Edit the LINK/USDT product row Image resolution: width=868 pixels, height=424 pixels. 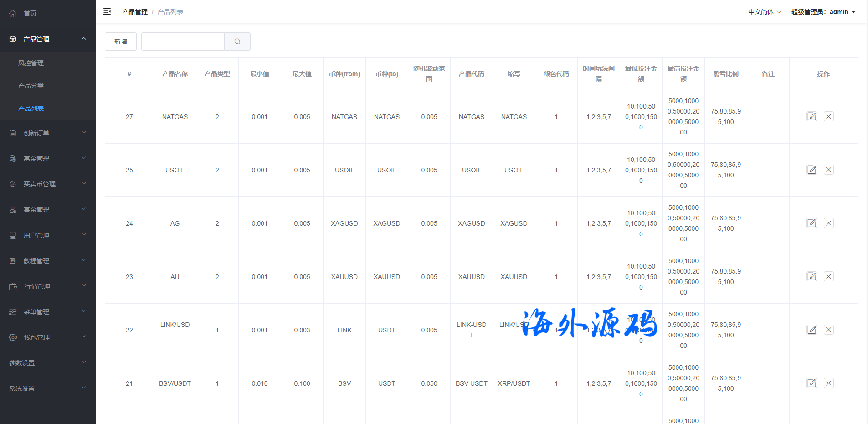(x=812, y=330)
